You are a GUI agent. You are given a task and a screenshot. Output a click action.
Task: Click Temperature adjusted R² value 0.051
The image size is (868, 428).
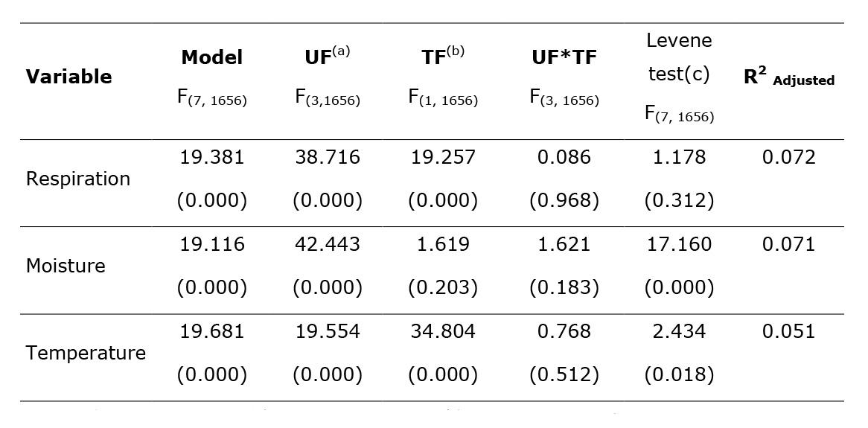[788, 332]
